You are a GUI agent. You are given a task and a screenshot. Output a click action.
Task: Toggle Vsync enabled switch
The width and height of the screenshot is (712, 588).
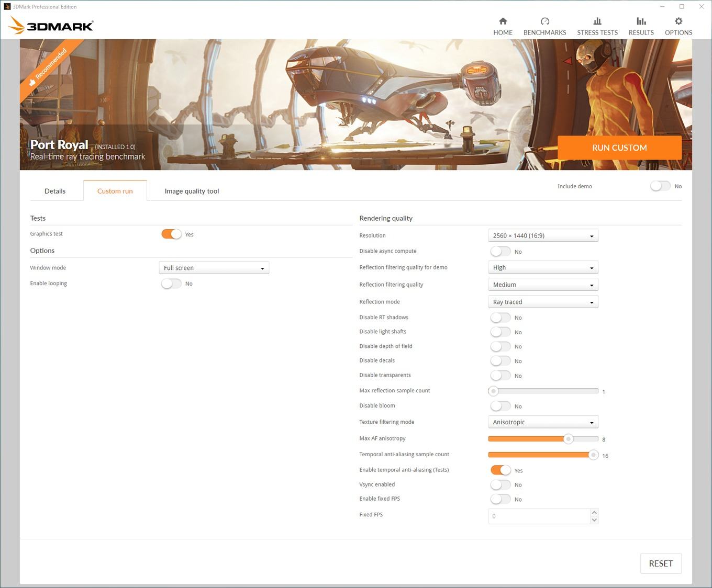click(x=500, y=484)
